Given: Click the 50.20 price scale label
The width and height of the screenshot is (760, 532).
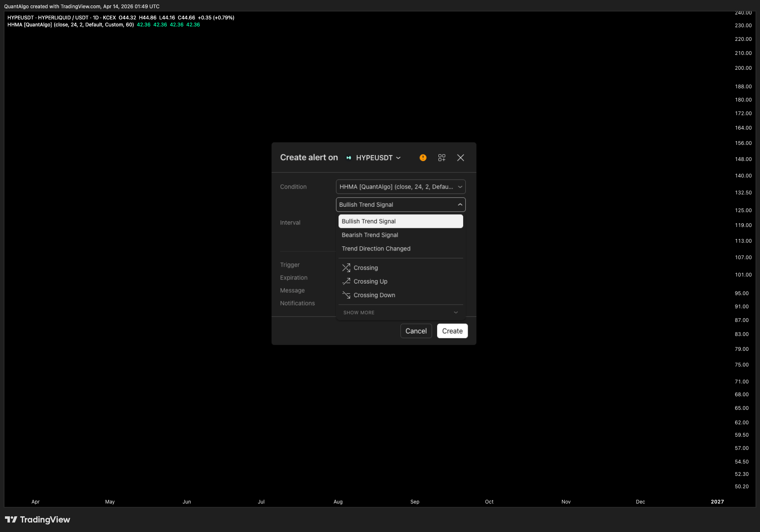Looking at the screenshot, I should pos(742,487).
